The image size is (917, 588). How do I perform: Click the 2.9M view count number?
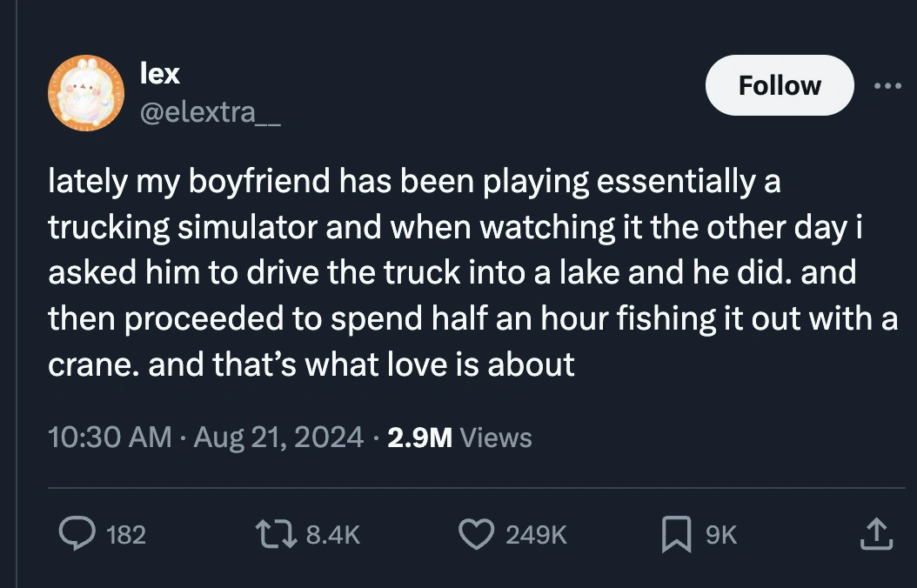pos(419,437)
